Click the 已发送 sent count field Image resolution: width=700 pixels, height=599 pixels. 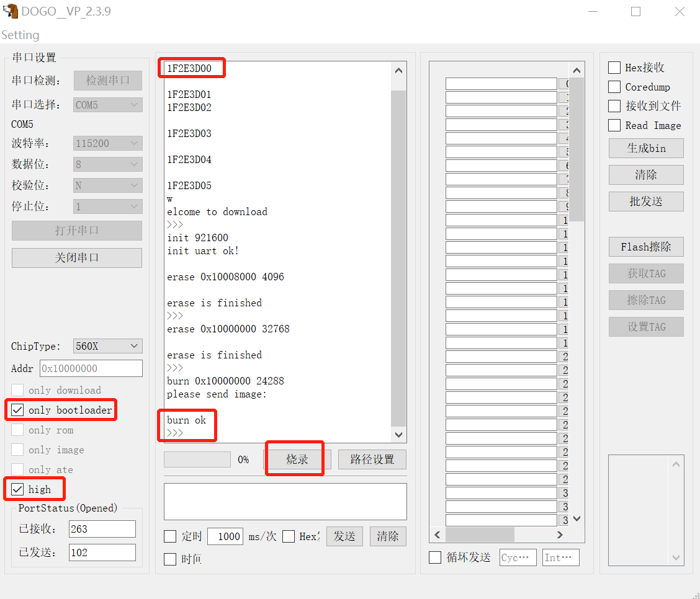click(102, 552)
